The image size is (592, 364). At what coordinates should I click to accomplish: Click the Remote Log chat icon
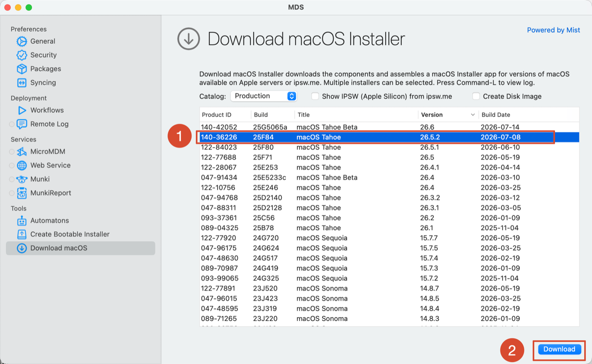[x=22, y=124]
